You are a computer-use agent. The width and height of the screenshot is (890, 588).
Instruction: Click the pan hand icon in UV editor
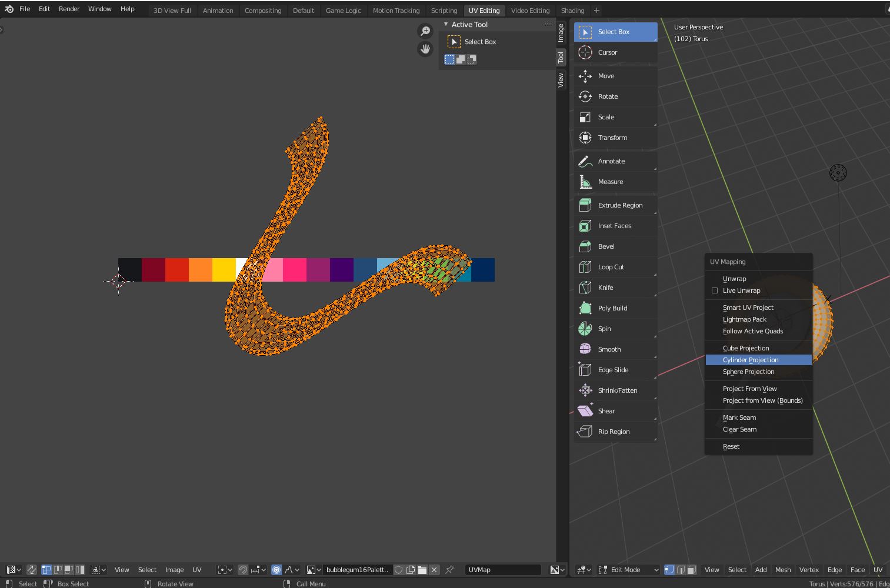pyautogui.click(x=425, y=49)
